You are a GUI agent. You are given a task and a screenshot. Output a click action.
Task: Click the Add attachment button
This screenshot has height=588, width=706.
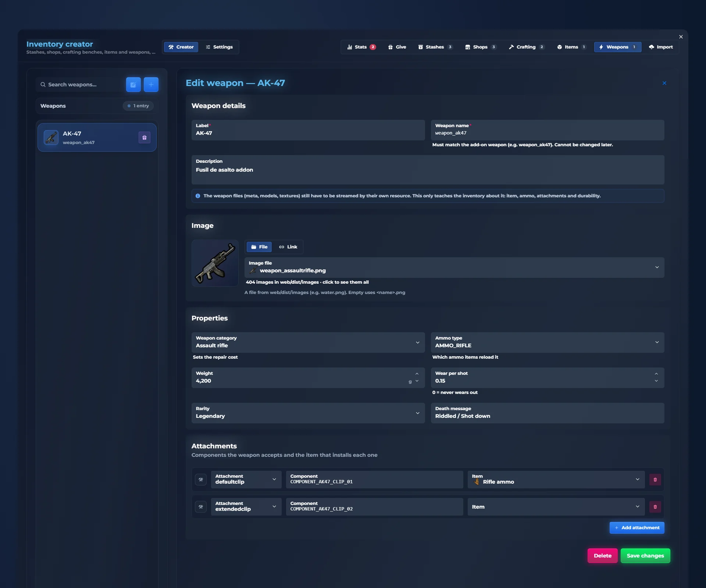[x=637, y=528]
